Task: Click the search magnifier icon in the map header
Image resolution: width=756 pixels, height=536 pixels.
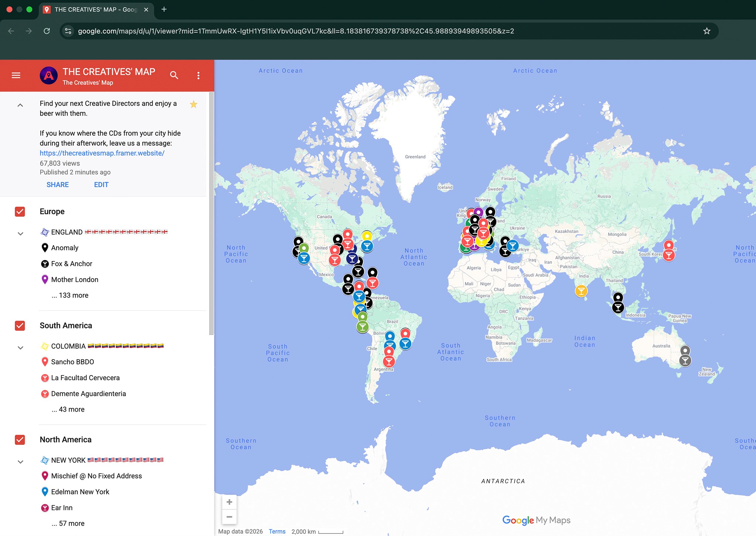Action: tap(174, 75)
